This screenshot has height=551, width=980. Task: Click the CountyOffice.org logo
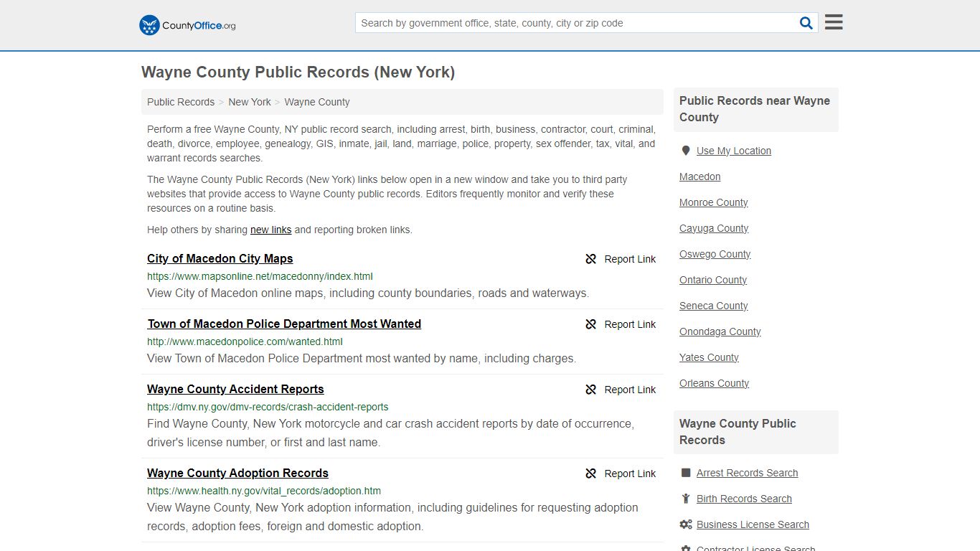(x=187, y=25)
